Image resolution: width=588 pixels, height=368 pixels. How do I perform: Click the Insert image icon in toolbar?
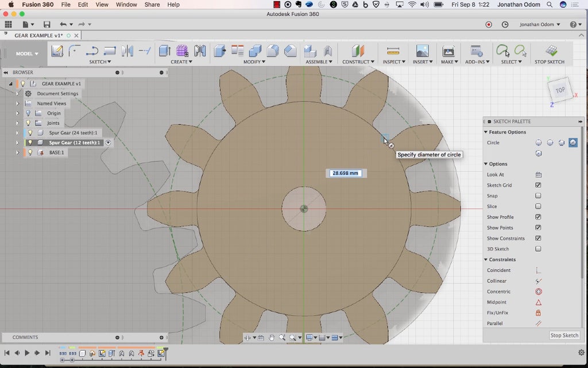(x=422, y=51)
